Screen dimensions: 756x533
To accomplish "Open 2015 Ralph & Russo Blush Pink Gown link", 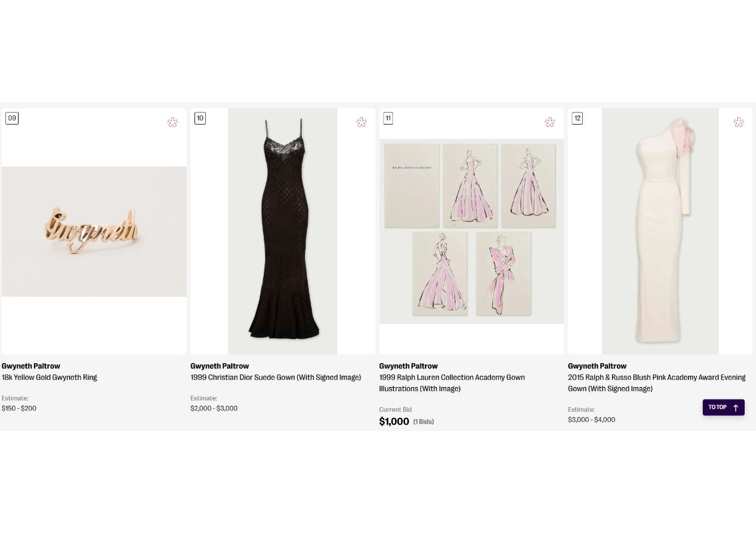I will click(656, 382).
